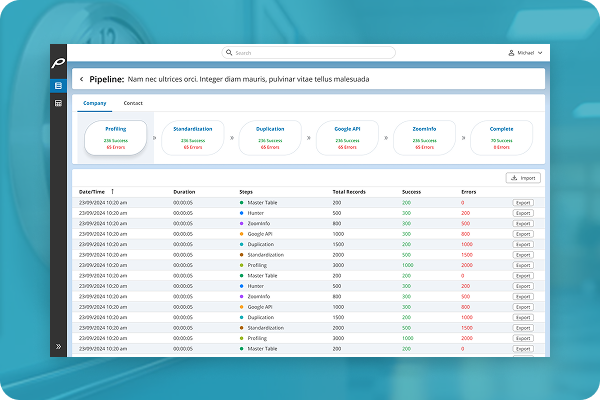Go back using the arrow beside Pipeline
Screen dimensions: 600x400
[x=81, y=78]
